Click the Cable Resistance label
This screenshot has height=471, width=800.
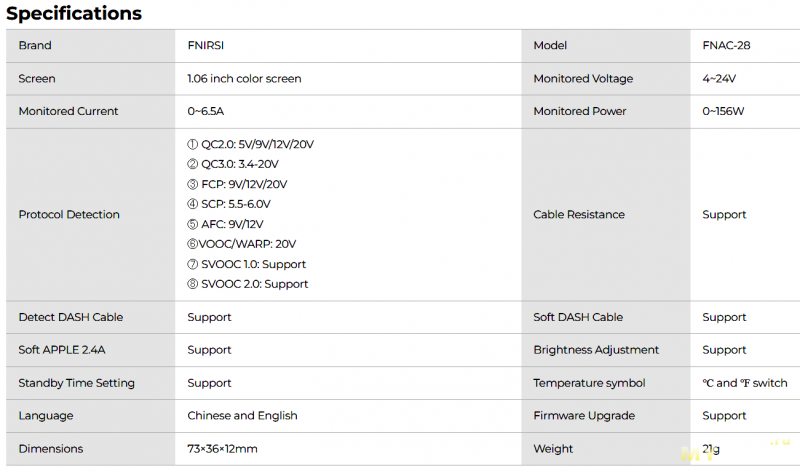579,215
